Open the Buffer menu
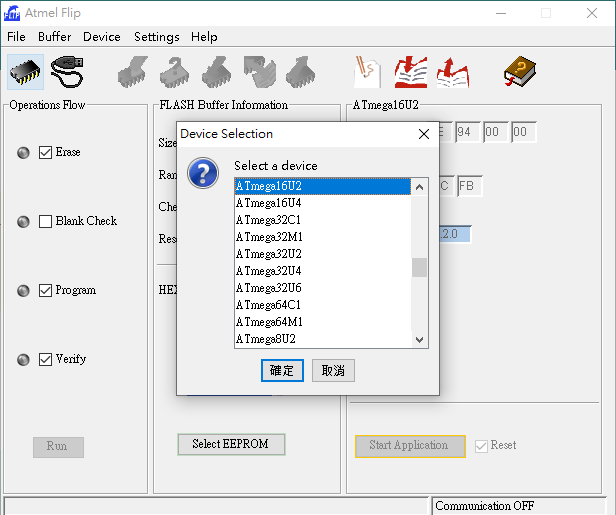Image resolution: width=616 pixels, height=515 pixels. coord(55,37)
